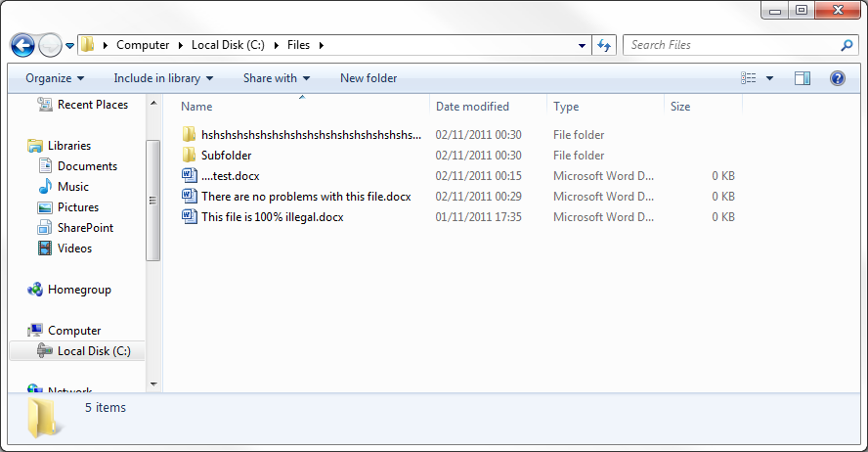Click the Refresh button beside address bar
Screen dimensions: 868x452
(604, 45)
